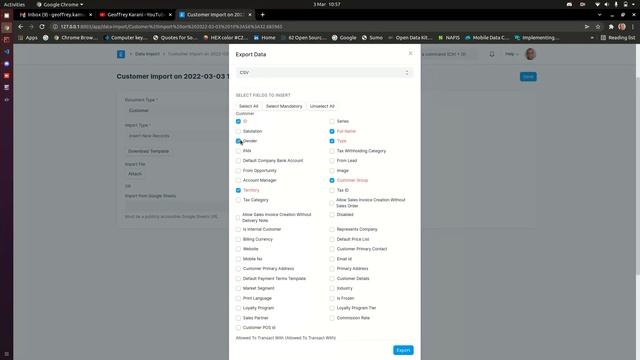Uncheck the Full Name checkbox
The width and height of the screenshot is (640, 360).
tap(332, 131)
